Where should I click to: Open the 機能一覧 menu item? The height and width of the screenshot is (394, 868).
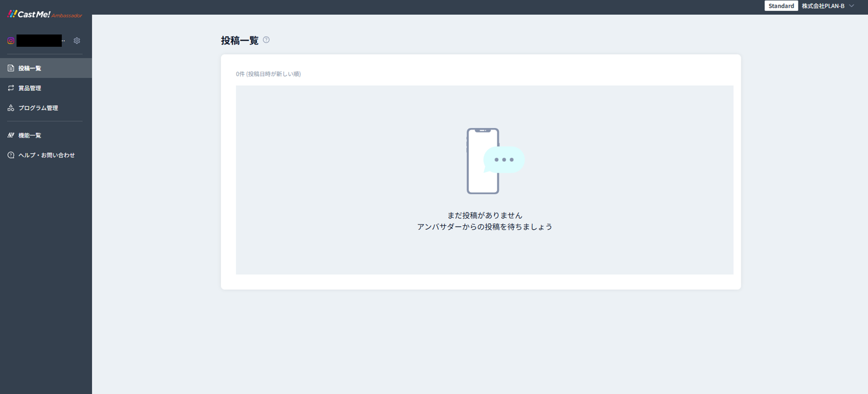pyautogui.click(x=30, y=136)
